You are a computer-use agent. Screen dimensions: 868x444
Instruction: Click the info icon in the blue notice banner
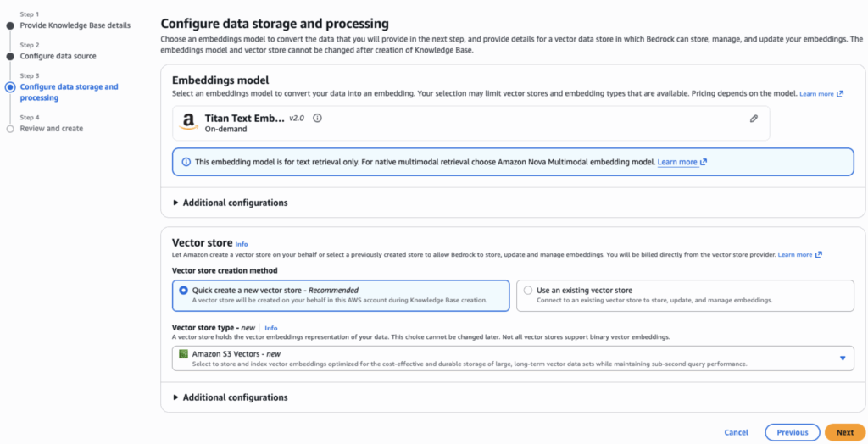(x=186, y=162)
